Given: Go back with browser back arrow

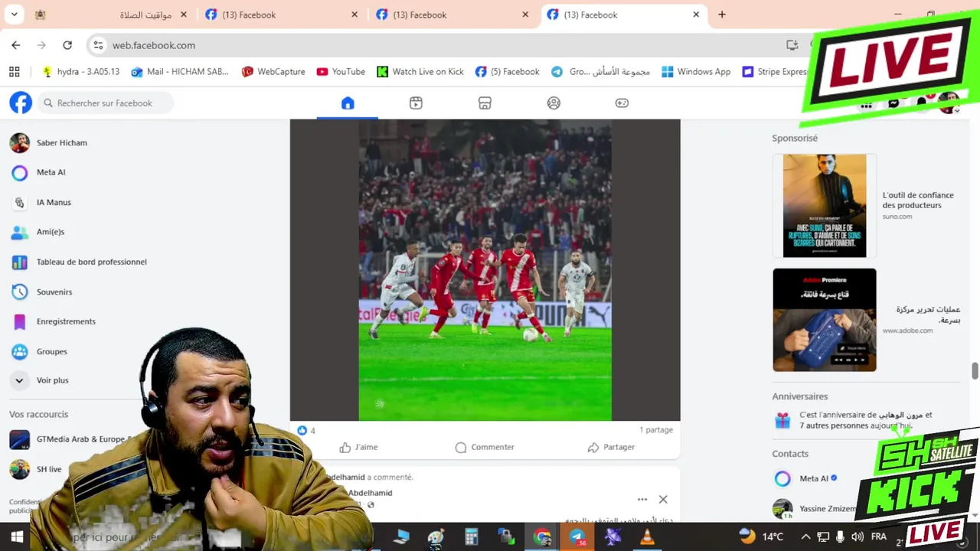Looking at the screenshot, I should 16,45.
